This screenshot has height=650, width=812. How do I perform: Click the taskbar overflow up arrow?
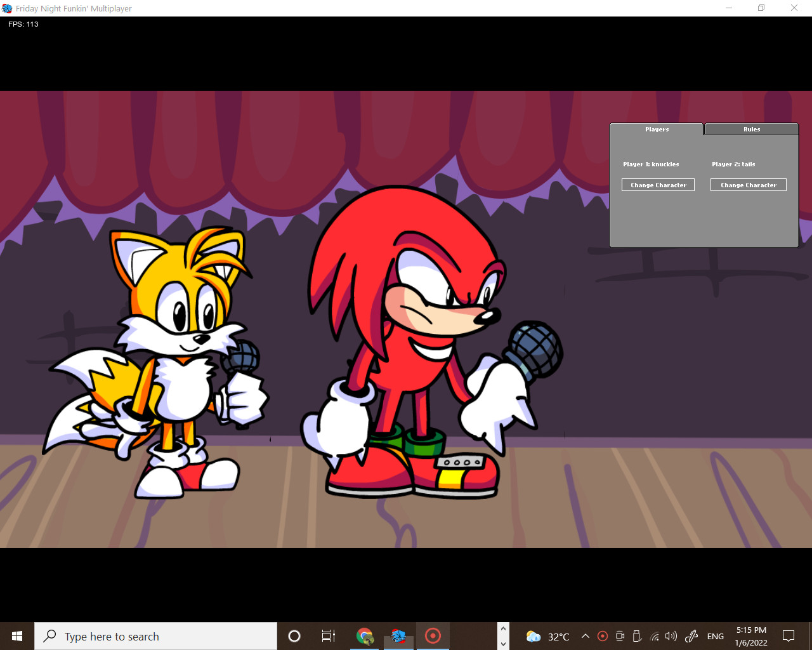502,627
